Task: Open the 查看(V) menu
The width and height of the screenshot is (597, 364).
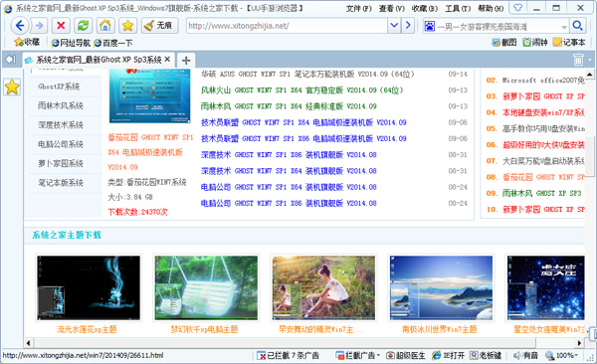Action: [391, 8]
